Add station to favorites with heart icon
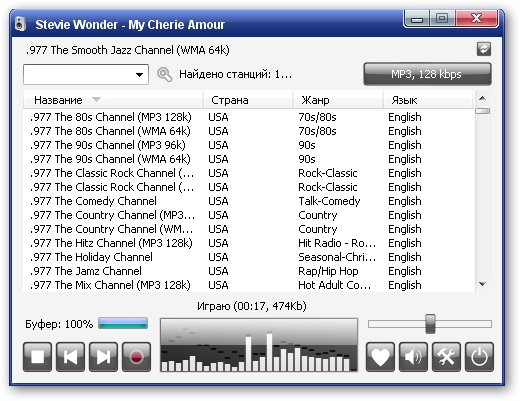 pyautogui.click(x=380, y=357)
